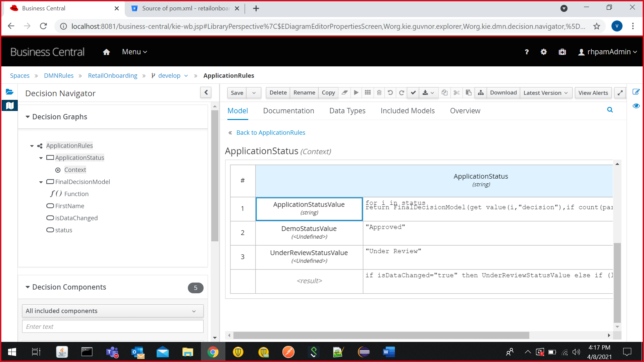Image resolution: width=644 pixels, height=362 pixels.
Task: Click the horizontal scrollbar of the table
Action: [x=381, y=335]
